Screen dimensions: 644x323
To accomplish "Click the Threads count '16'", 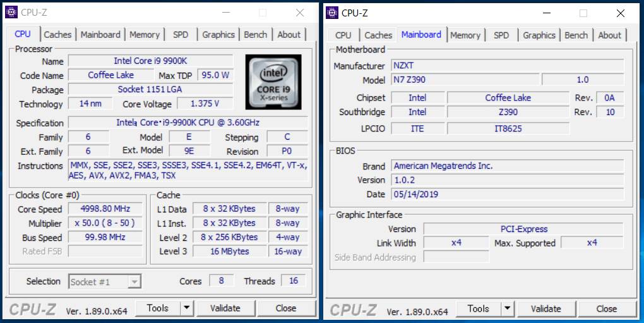I will pos(293,281).
